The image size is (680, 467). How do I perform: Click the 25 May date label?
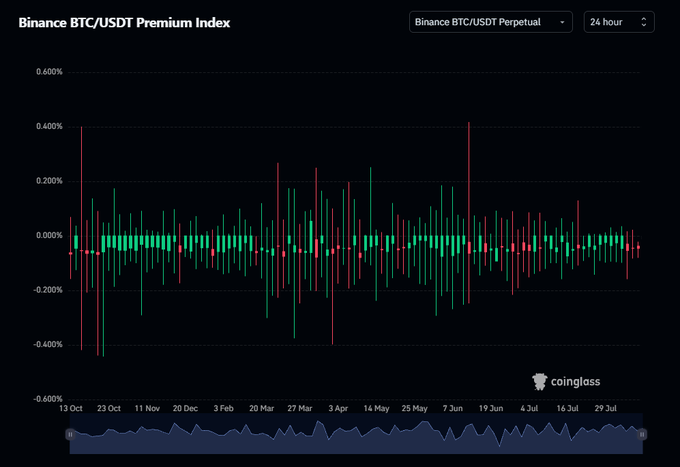coord(415,408)
